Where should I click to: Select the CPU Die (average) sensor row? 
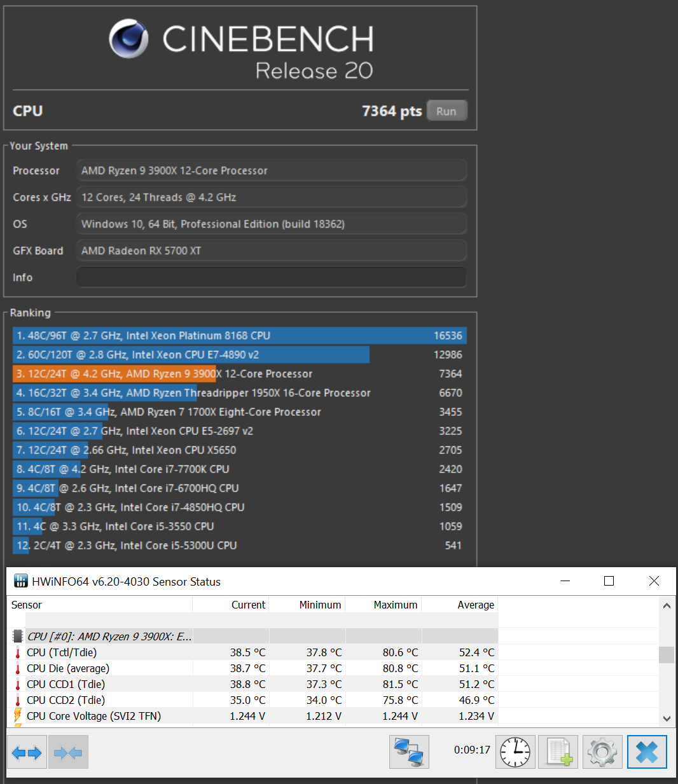point(253,668)
